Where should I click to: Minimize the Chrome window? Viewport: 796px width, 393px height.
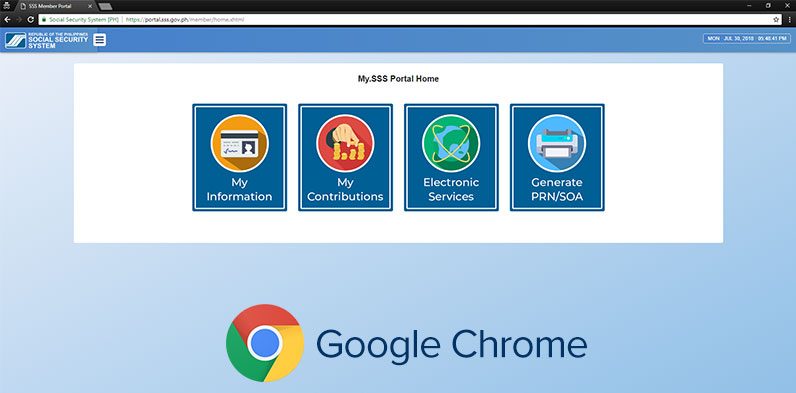click(750, 5)
